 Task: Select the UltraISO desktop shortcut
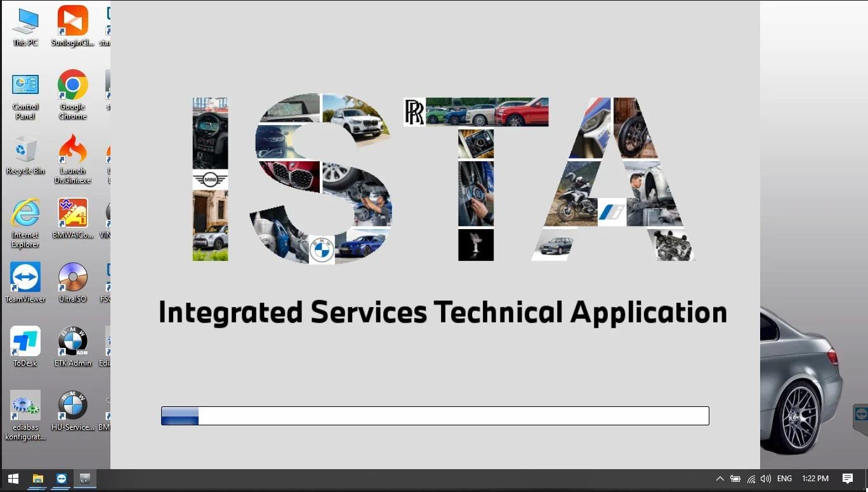pyautogui.click(x=72, y=283)
